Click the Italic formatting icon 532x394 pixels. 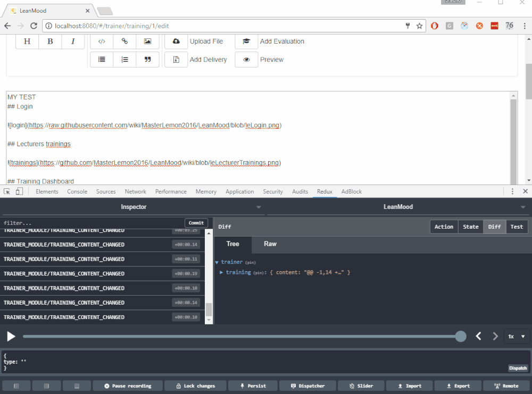coord(73,41)
